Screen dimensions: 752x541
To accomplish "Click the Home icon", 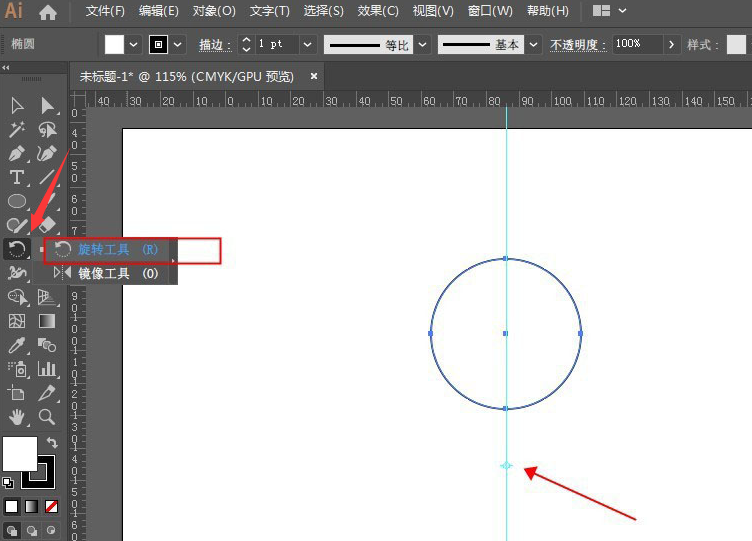I will tap(47, 13).
